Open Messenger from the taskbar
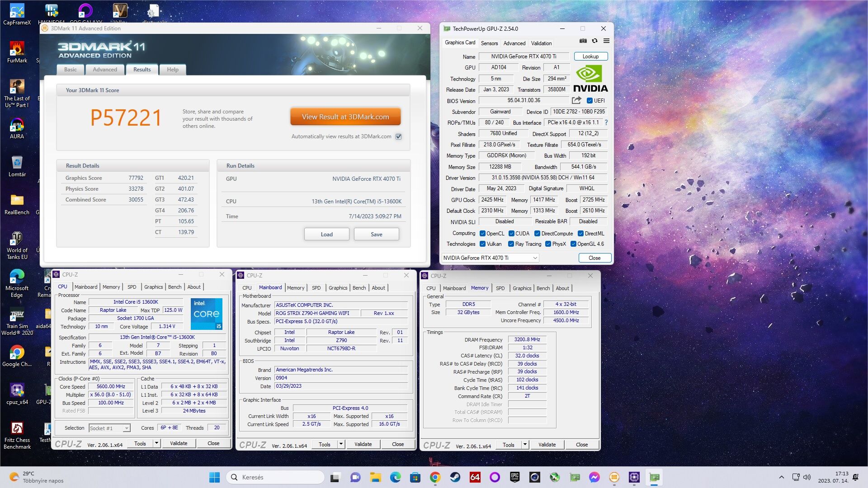The height and width of the screenshot is (488, 868). (594, 477)
